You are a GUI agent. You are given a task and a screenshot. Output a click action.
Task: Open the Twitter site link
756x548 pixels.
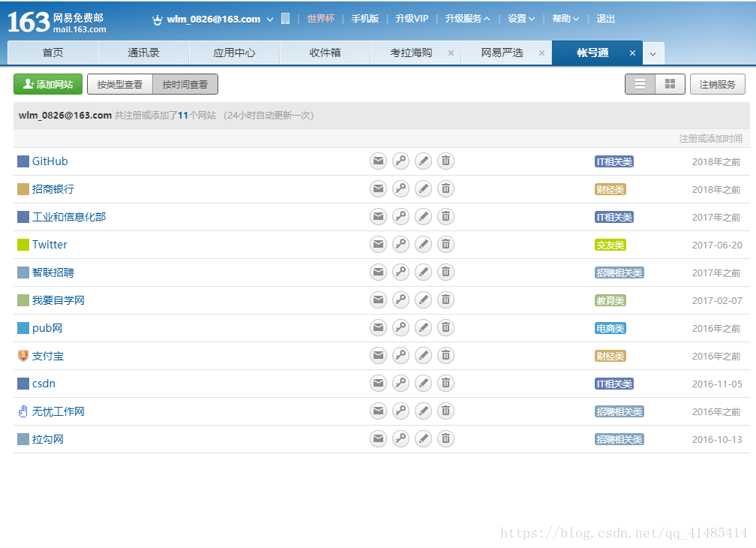pyautogui.click(x=49, y=245)
